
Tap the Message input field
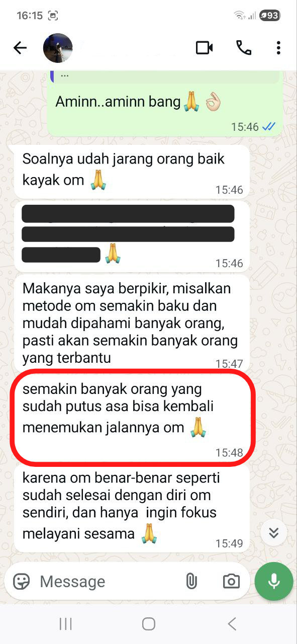coord(108,582)
